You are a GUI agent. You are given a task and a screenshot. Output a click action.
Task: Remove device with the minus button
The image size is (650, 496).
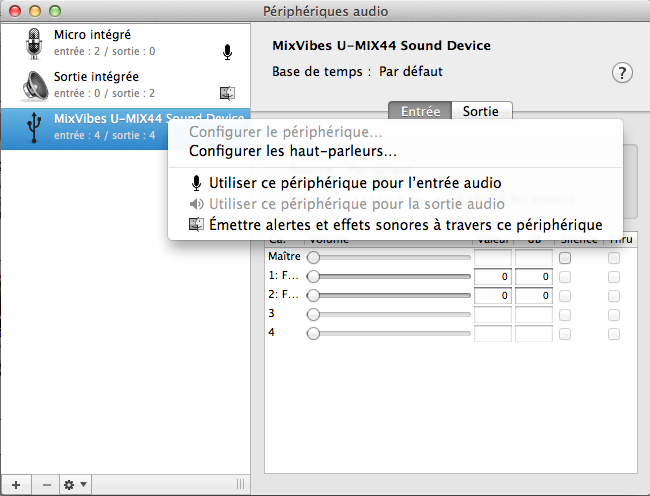(x=46, y=485)
